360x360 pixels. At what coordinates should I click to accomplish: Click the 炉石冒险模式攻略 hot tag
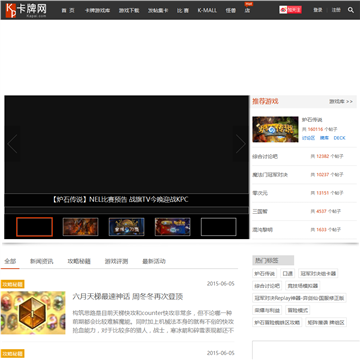pos(277,322)
